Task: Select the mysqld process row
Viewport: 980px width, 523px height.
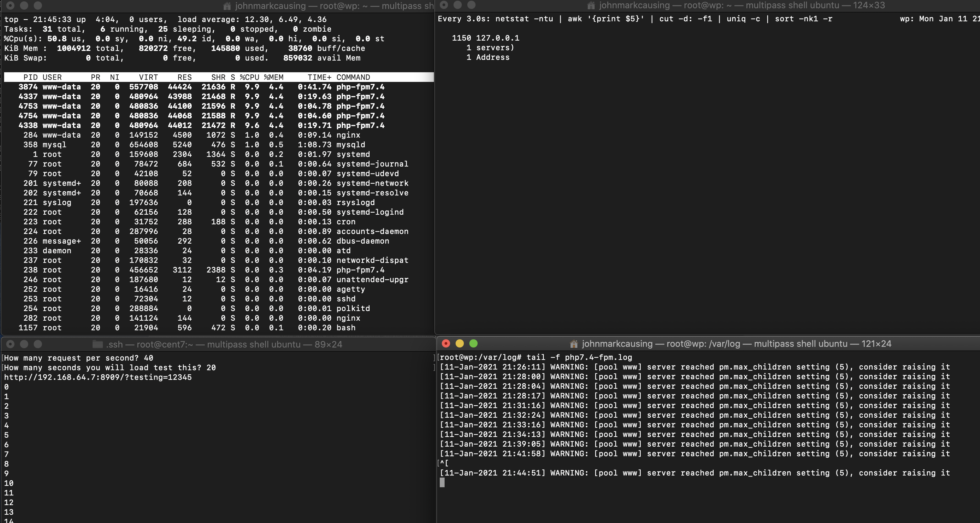Action: pyautogui.click(x=218, y=145)
